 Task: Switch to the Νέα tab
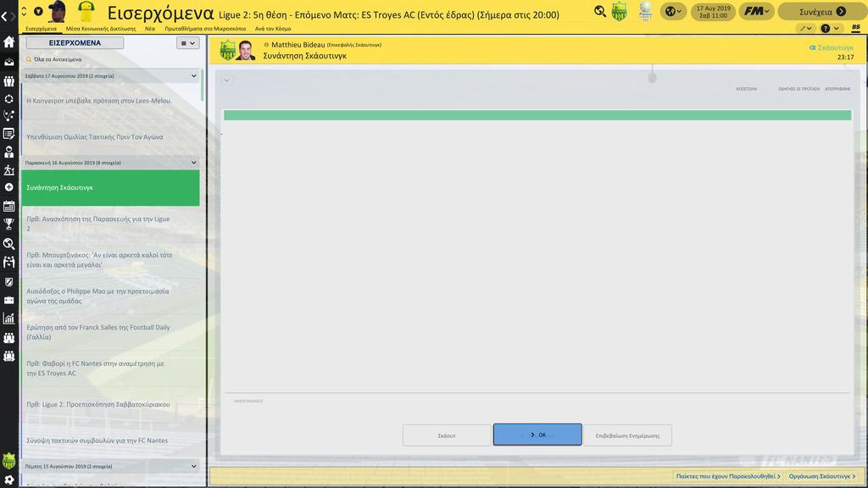click(150, 28)
